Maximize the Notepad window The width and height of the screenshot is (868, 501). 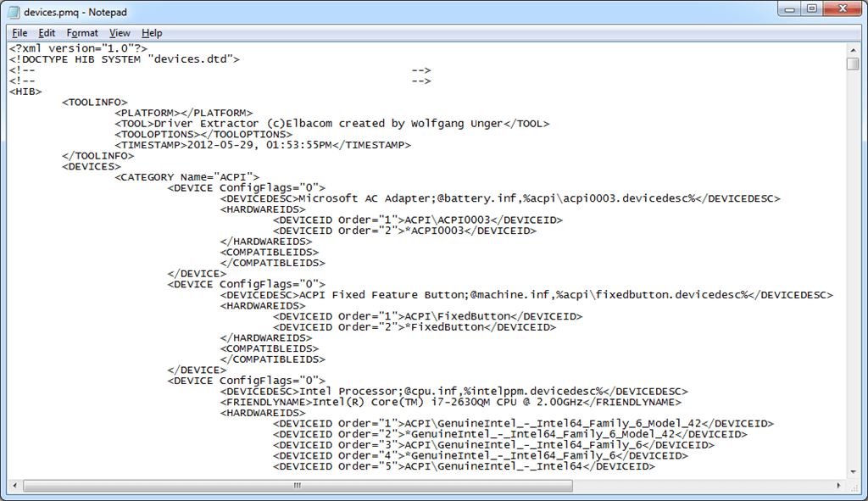pos(811,8)
